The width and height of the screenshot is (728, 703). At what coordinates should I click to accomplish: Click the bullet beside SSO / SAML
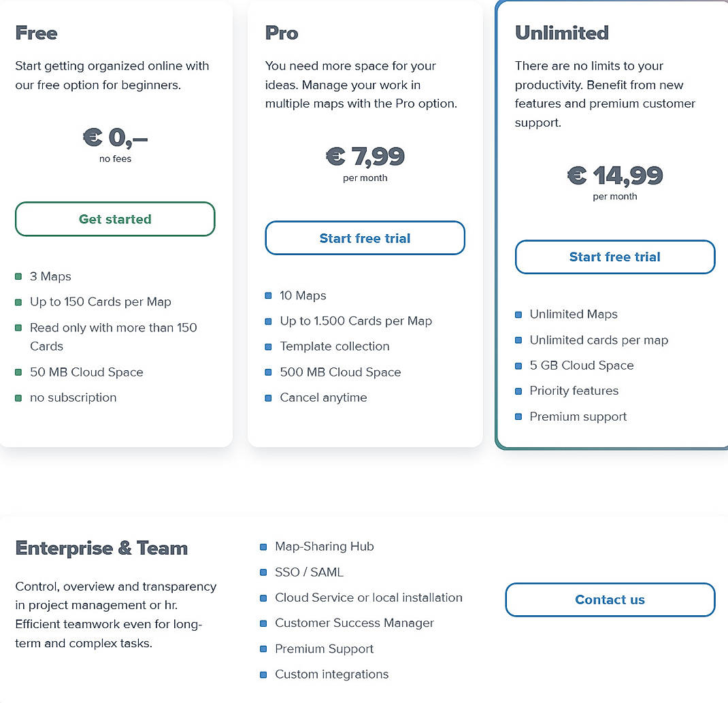(x=263, y=572)
